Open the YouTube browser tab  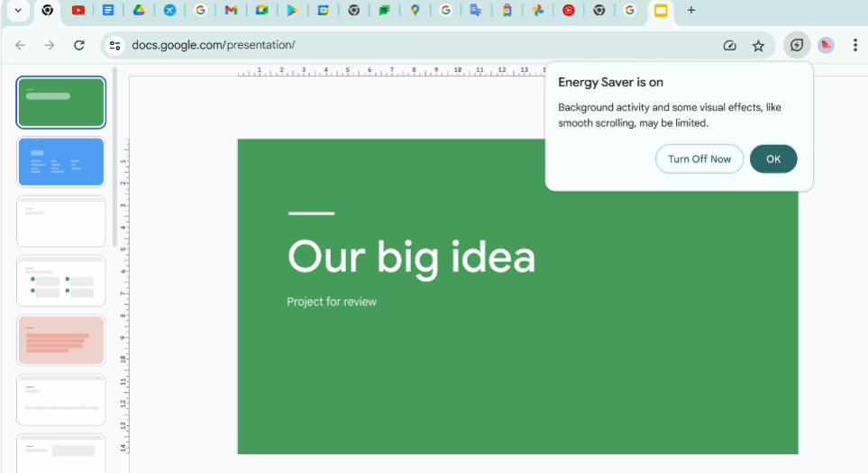click(78, 11)
